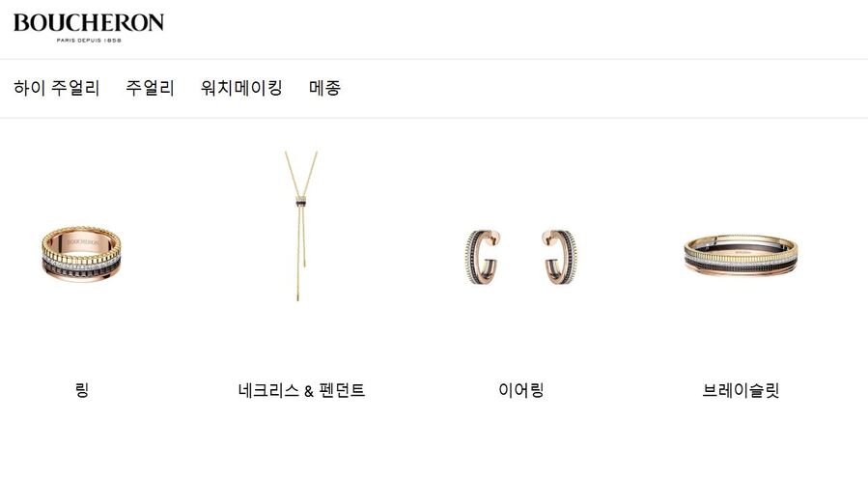This screenshot has height=477, width=868.
Task: Select the 워치메이킹 menu item
Action: (x=242, y=88)
